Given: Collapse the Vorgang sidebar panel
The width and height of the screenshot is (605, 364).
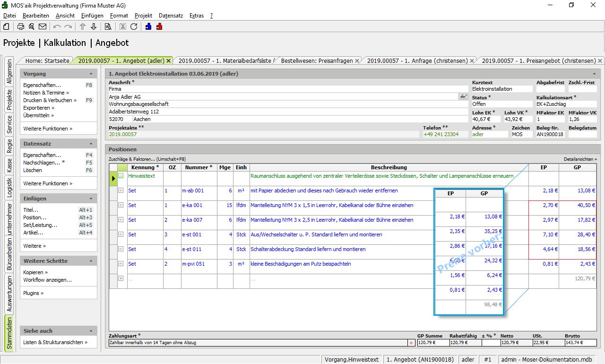Looking at the screenshot, I should click(x=91, y=74).
